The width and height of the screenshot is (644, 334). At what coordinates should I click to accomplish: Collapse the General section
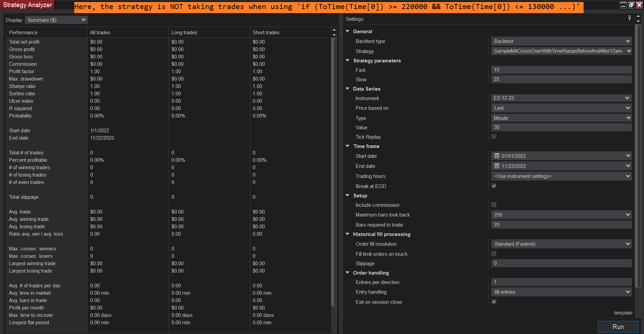tap(347, 31)
